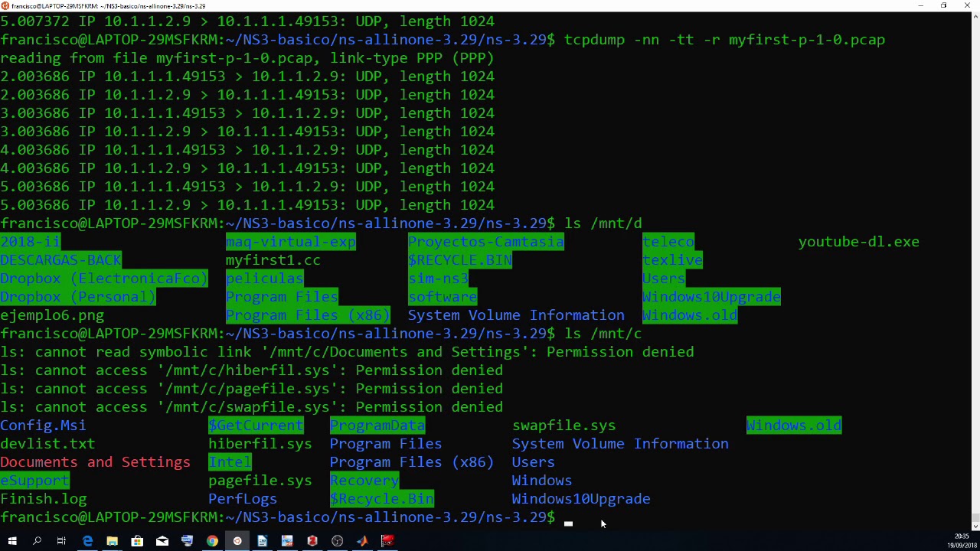Open taskbar search magnifier
Screen dimensions: 980x551
pos(37,541)
